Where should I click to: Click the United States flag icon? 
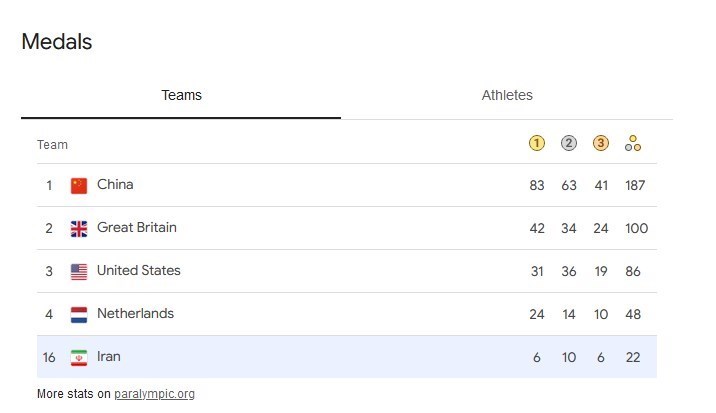(x=79, y=271)
